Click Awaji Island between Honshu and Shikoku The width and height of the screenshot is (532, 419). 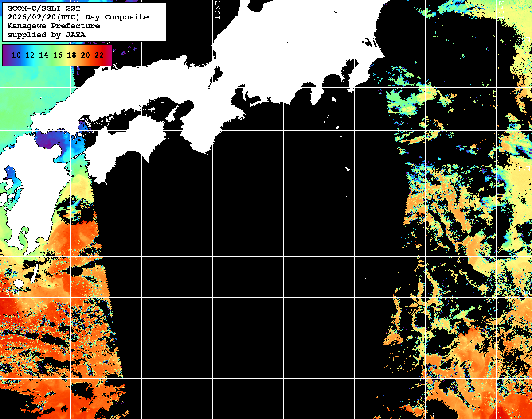point(172,115)
